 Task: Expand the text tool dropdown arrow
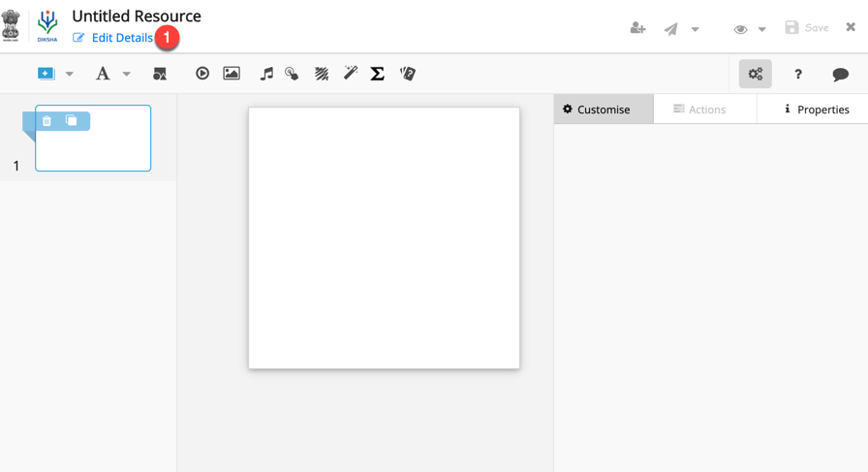pyautogui.click(x=127, y=75)
